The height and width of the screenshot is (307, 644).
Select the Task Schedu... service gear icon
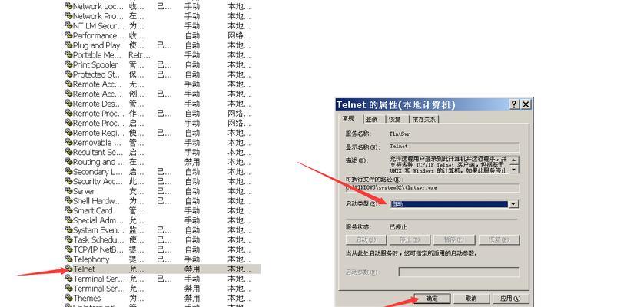[x=68, y=239]
